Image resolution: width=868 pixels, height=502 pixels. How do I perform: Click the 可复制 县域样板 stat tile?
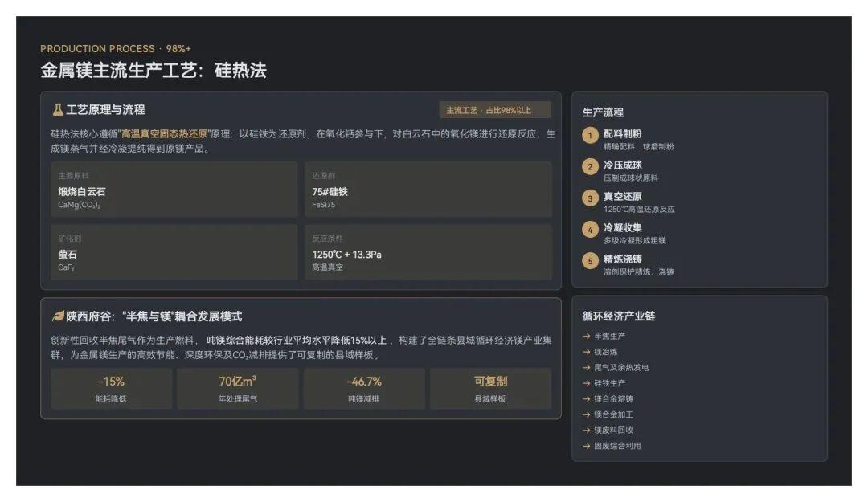[490, 389]
